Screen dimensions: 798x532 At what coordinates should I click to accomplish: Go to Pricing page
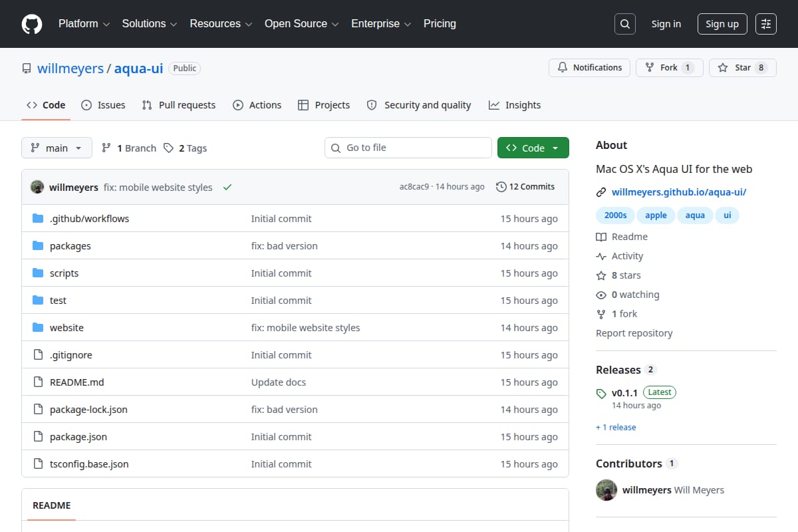tap(440, 24)
